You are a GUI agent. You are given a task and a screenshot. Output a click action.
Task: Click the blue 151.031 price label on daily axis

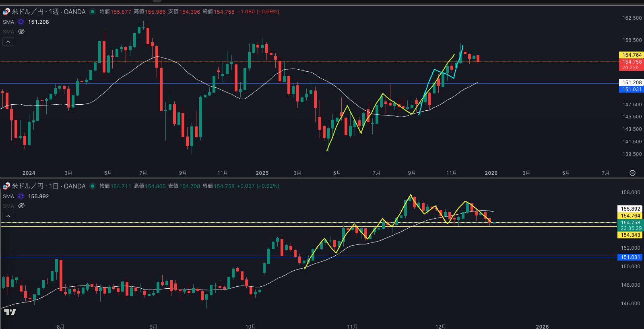[630, 257]
